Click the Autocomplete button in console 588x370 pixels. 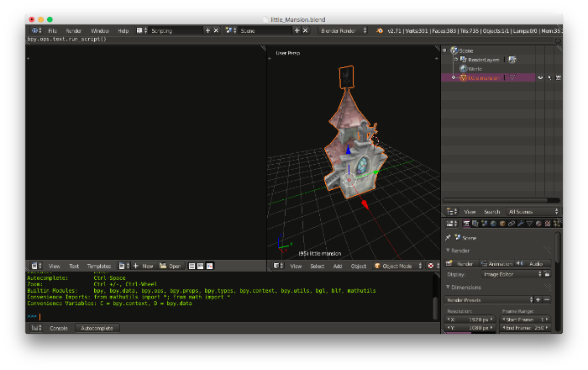[x=97, y=328]
